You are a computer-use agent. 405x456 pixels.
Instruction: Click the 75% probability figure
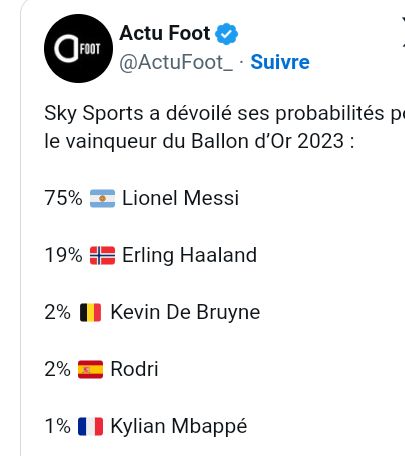(x=63, y=198)
